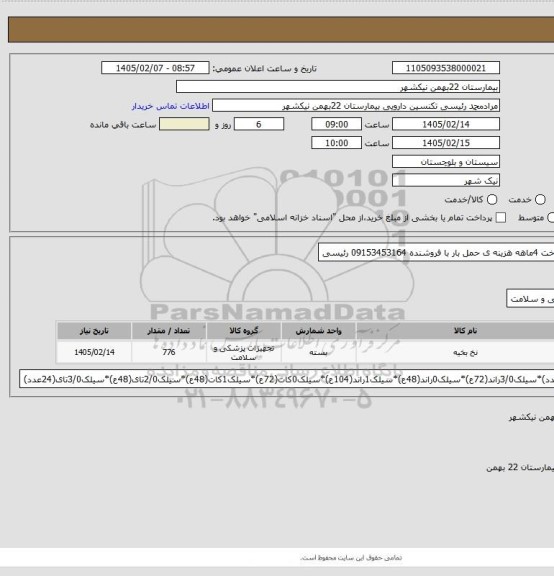Click the text بیمارستان 22 بهمن near bottom
554x576 pixels.
pos(520,467)
